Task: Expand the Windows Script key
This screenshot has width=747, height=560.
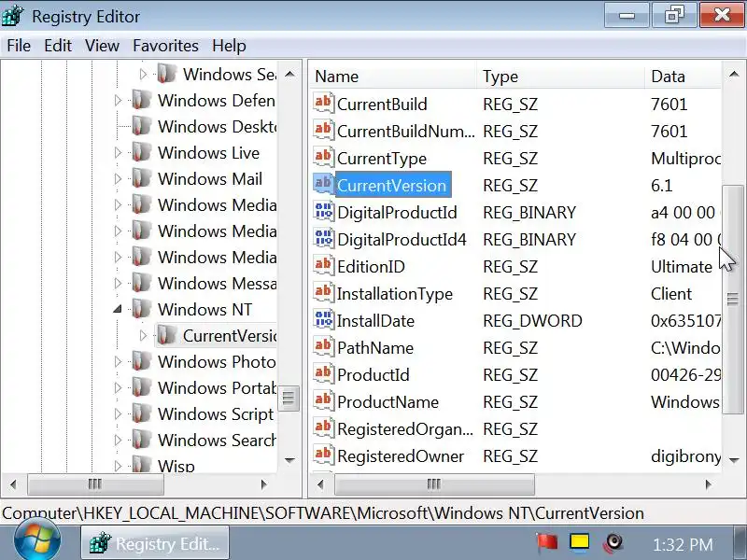Action: point(118,414)
